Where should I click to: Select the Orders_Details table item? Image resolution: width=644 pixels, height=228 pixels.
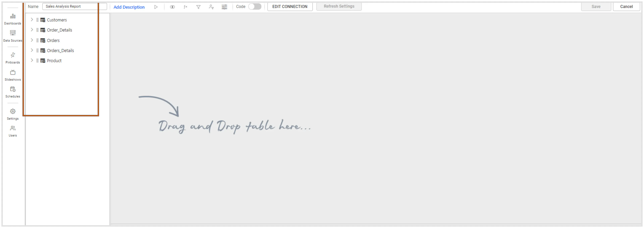pos(60,51)
